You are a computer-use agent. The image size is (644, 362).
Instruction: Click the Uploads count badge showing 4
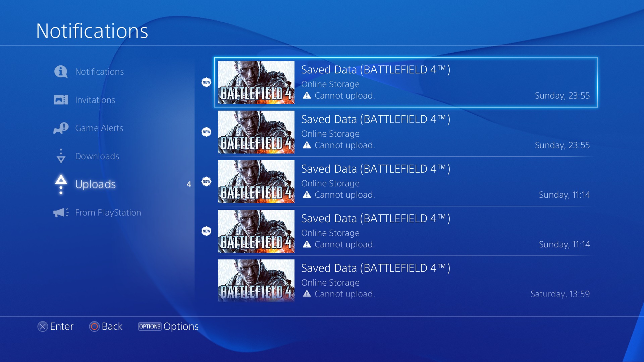coord(189,184)
